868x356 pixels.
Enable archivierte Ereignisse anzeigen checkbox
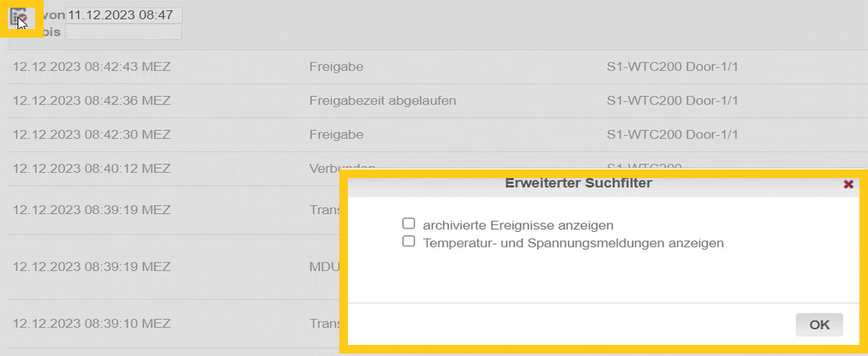[x=409, y=223]
